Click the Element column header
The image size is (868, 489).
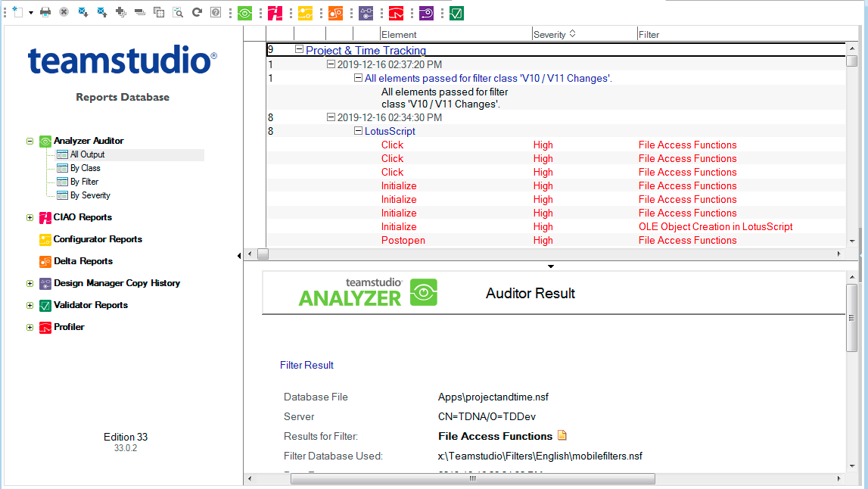(x=456, y=34)
